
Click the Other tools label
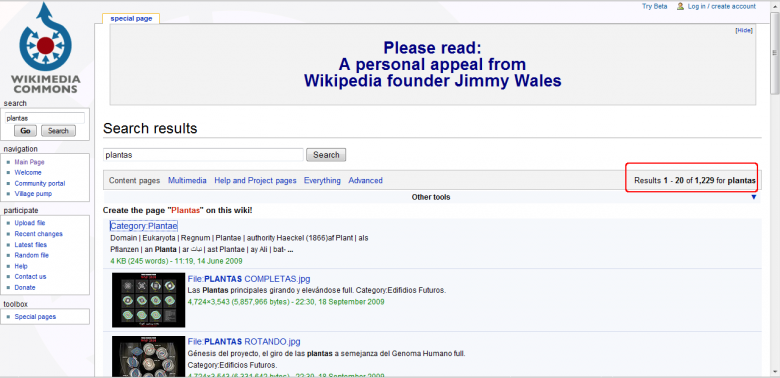point(431,197)
